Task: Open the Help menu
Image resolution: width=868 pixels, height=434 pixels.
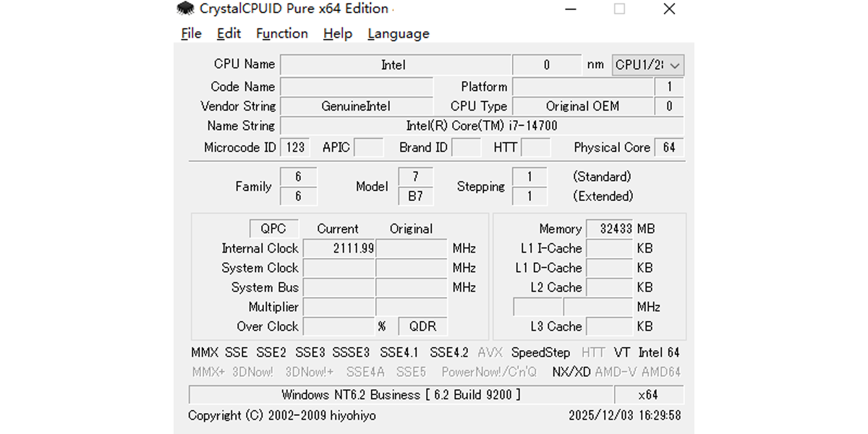Action: coord(337,33)
